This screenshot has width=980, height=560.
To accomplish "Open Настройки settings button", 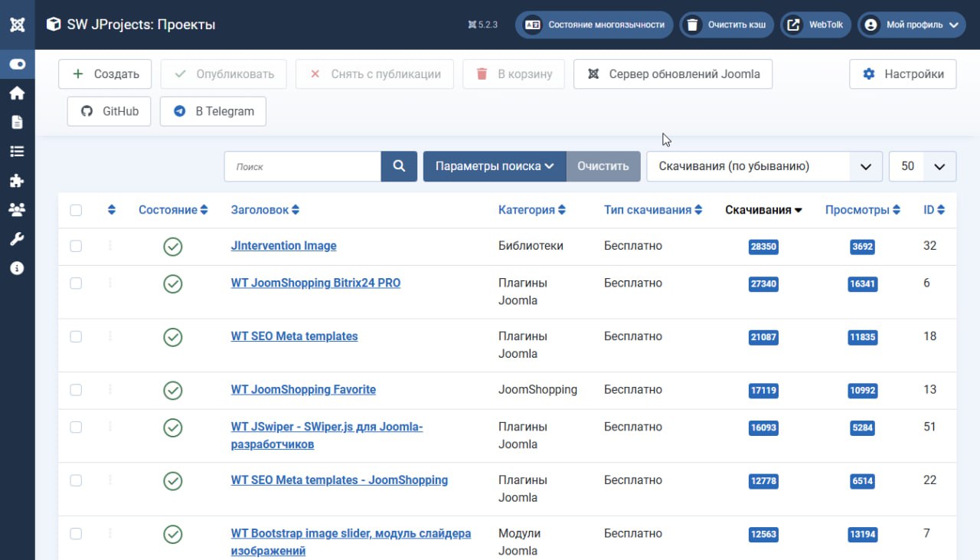I will pos(903,74).
